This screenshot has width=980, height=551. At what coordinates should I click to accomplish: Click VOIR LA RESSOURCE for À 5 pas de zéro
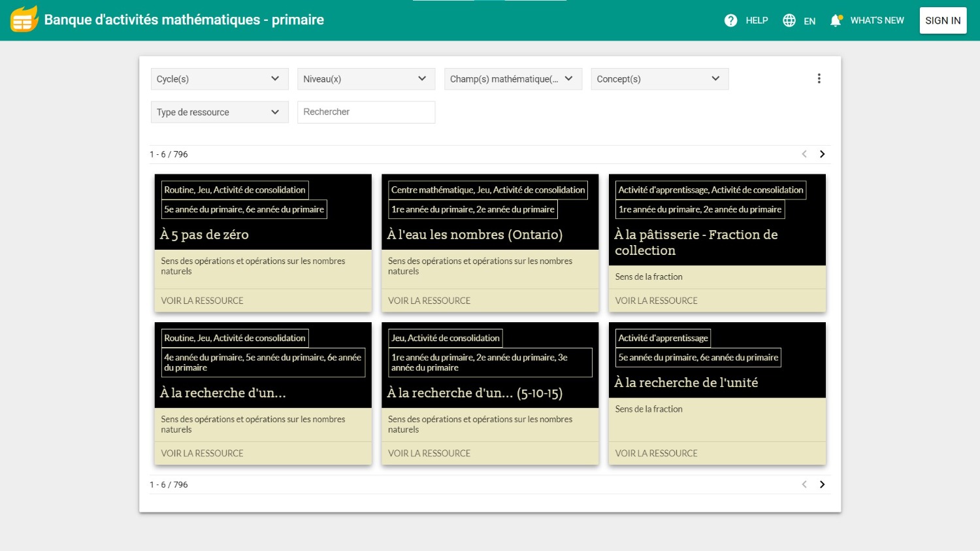tap(202, 301)
